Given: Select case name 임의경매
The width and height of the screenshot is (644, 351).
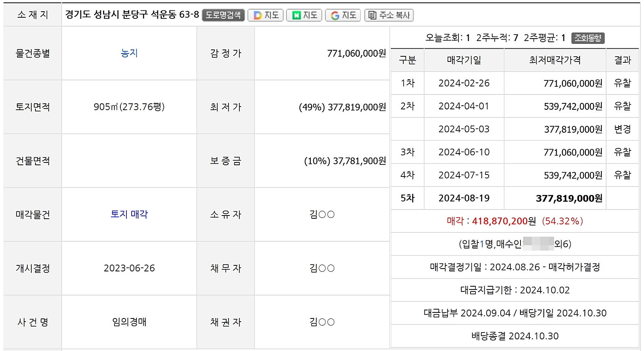Looking at the screenshot, I should coord(129,322).
